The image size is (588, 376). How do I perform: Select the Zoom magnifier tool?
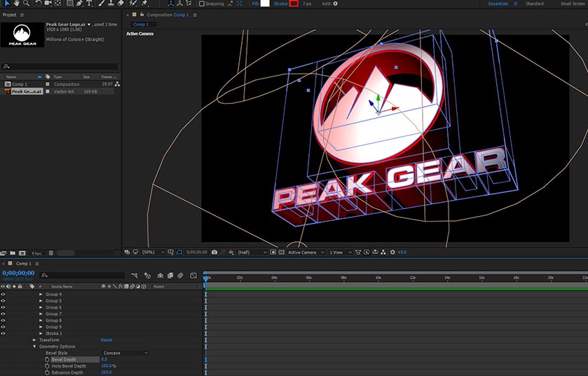click(26, 3)
